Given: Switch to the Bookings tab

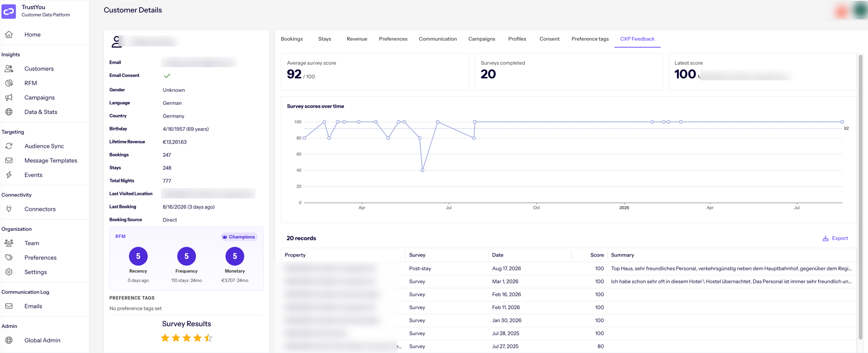Looking at the screenshot, I should [292, 39].
